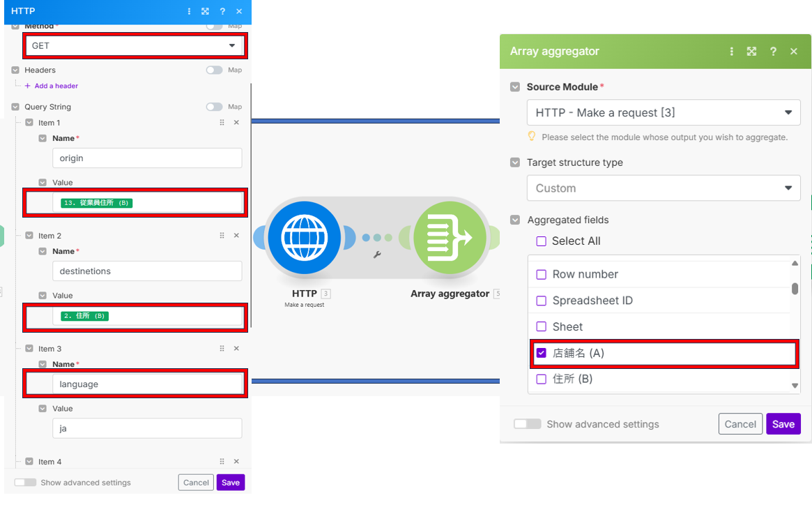This screenshot has width=812, height=514.
Task: Collapse the Target structure type section
Action: click(x=515, y=162)
